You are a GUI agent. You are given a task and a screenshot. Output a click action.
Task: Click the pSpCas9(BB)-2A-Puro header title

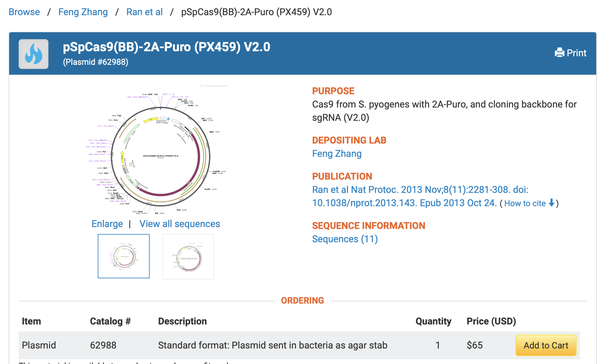pyautogui.click(x=166, y=47)
